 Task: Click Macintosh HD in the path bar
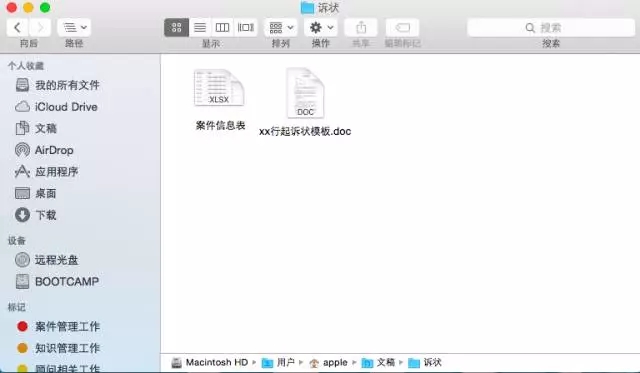210,362
